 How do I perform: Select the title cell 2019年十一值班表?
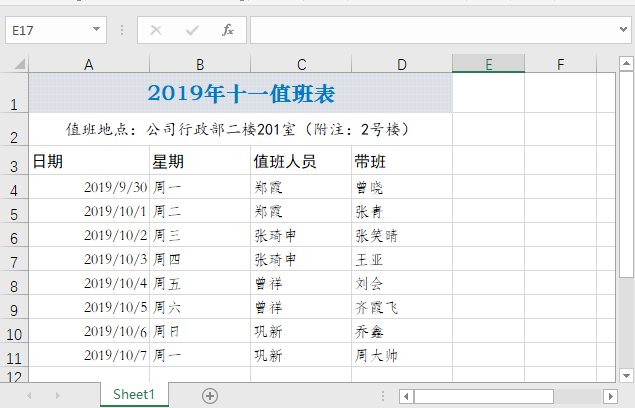[x=241, y=93]
